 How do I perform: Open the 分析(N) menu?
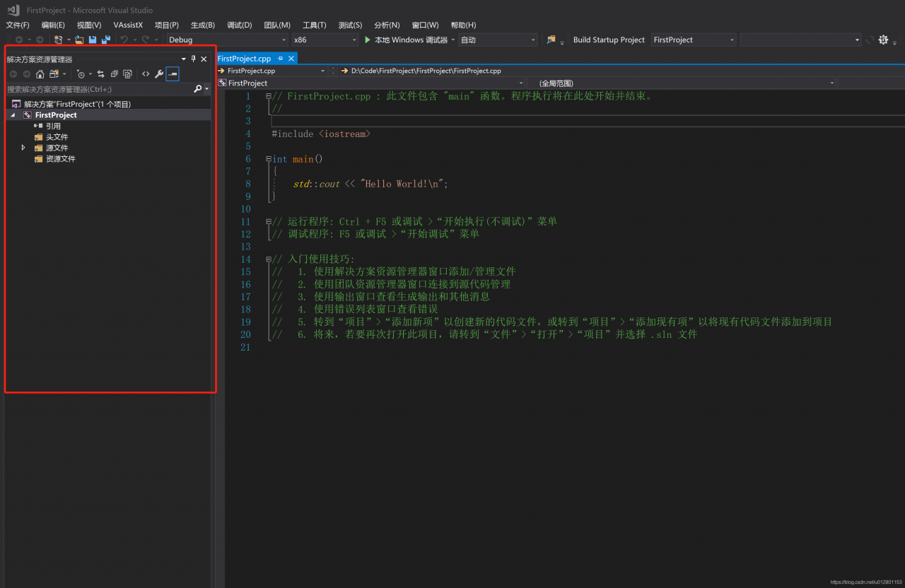click(x=387, y=25)
